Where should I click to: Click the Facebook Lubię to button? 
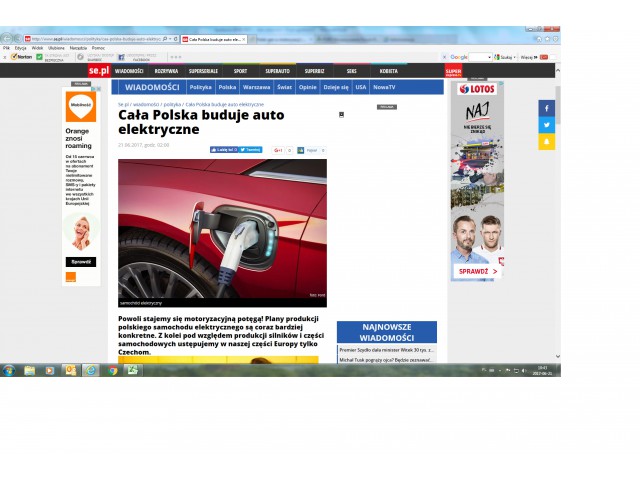pos(223,150)
